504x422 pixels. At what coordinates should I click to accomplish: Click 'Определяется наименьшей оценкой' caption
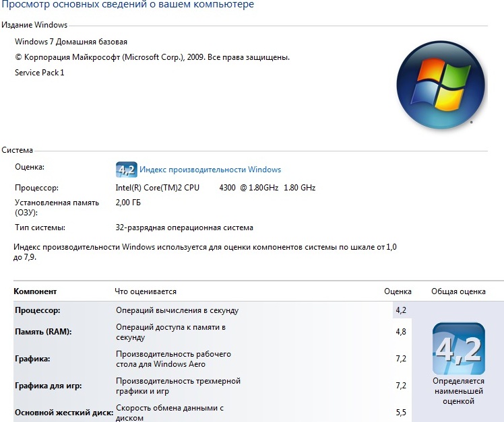coord(458,391)
